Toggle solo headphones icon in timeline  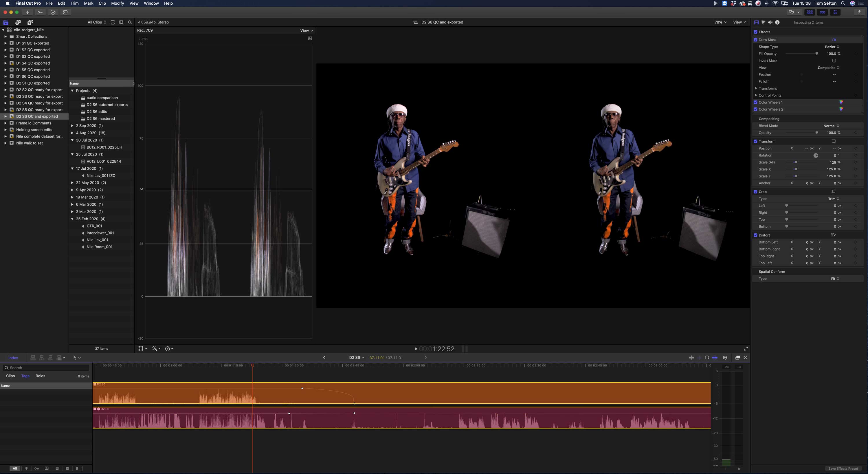707,357
